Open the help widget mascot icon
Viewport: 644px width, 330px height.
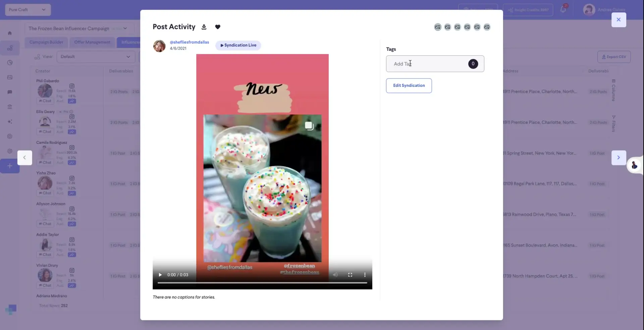tap(635, 165)
